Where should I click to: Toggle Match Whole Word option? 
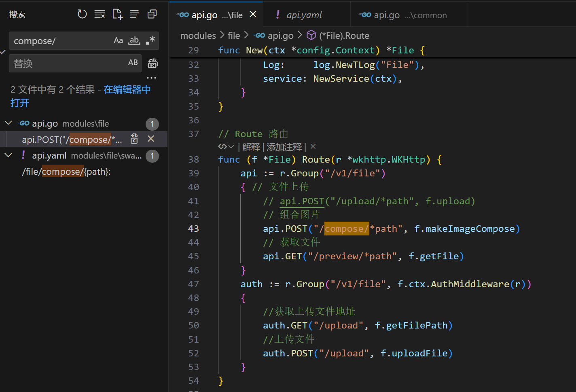pyautogui.click(x=134, y=40)
